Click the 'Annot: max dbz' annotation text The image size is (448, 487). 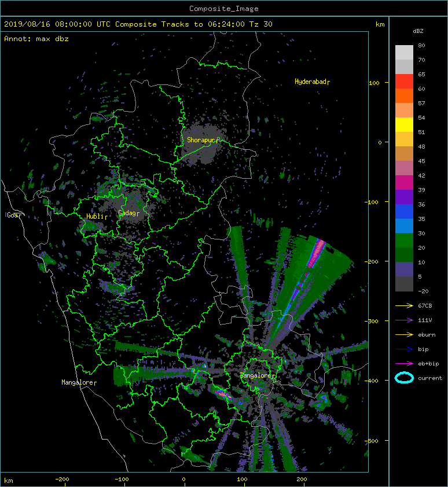36,39
